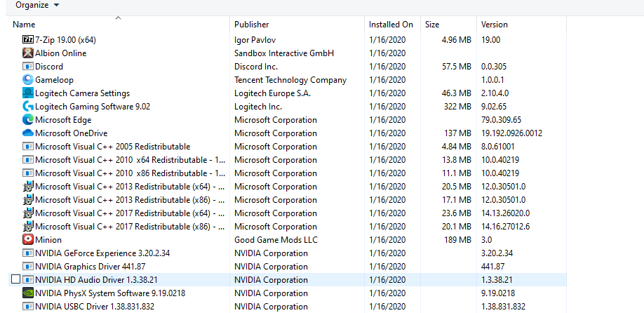Viewport: 644px width, 313px height.
Task: Click the Minion program icon
Action: (x=27, y=240)
